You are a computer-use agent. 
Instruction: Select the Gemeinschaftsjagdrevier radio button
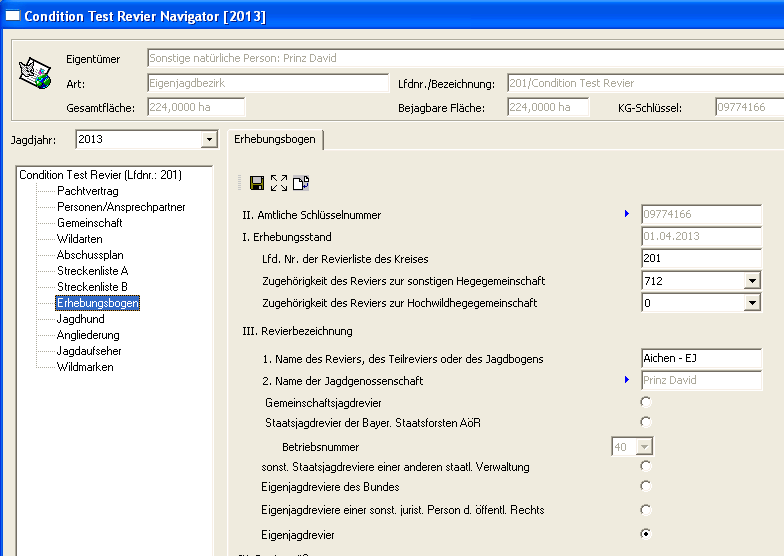tap(645, 401)
